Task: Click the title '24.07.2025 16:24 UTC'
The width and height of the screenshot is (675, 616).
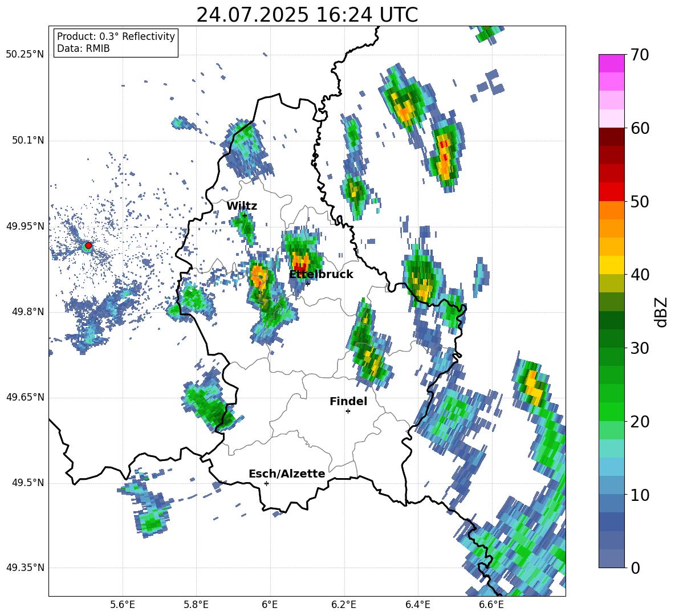Action: pos(307,15)
